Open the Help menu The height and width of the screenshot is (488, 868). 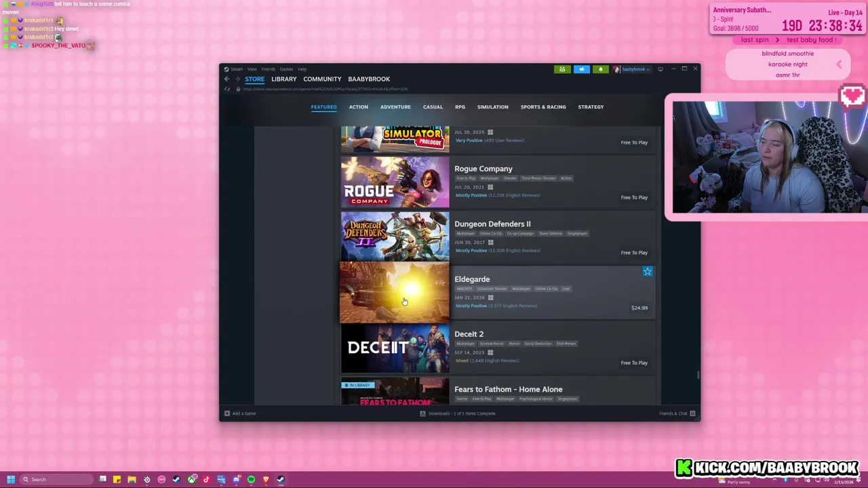[x=302, y=69]
